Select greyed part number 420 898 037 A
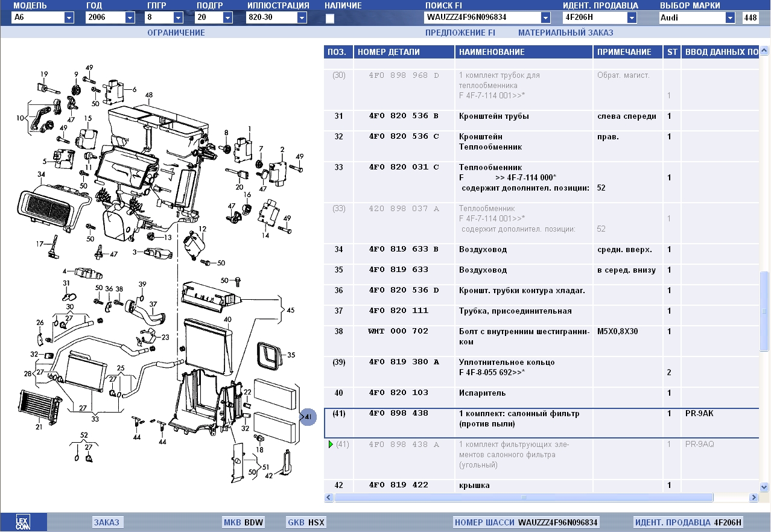Image resolution: width=771 pixels, height=532 pixels. pos(404,209)
